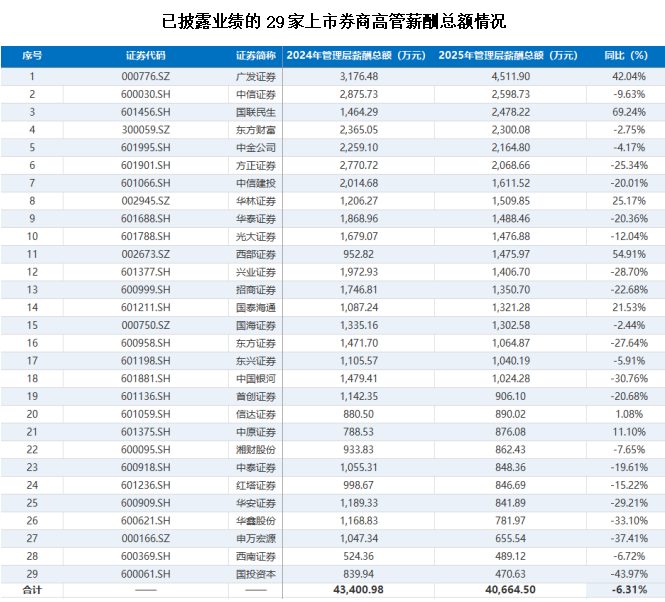Select code cell 002945.SZ
This screenshot has width=665, height=602.
(x=145, y=201)
